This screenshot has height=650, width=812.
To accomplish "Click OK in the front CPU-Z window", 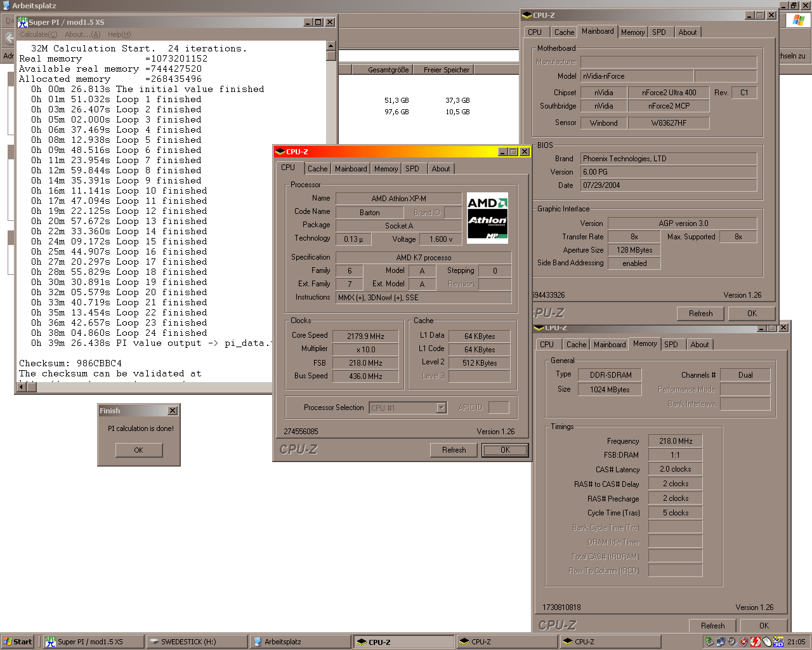I will 505,450.
